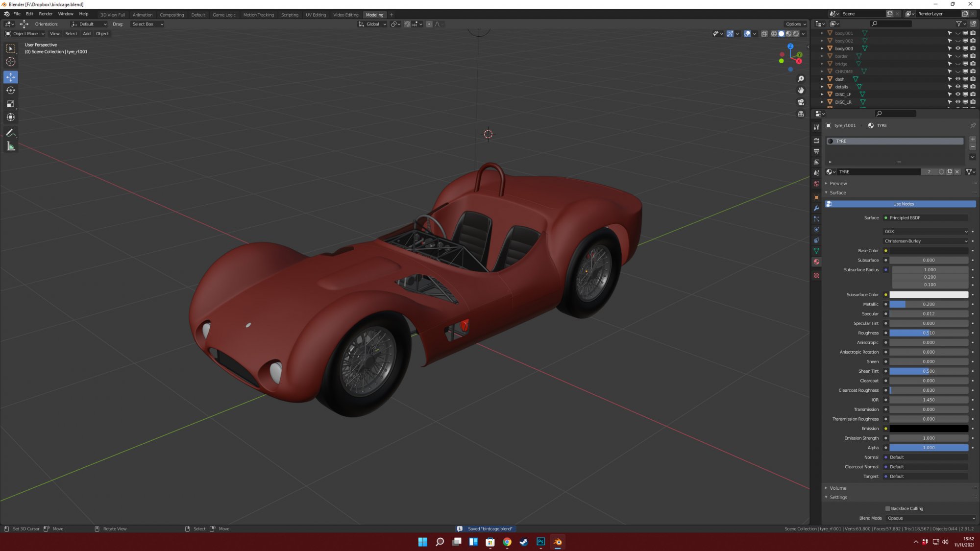This screenshot has height=551, width=980.
Task: Click the Principled BSDF surface shader button
Action: tap(926, 217)
